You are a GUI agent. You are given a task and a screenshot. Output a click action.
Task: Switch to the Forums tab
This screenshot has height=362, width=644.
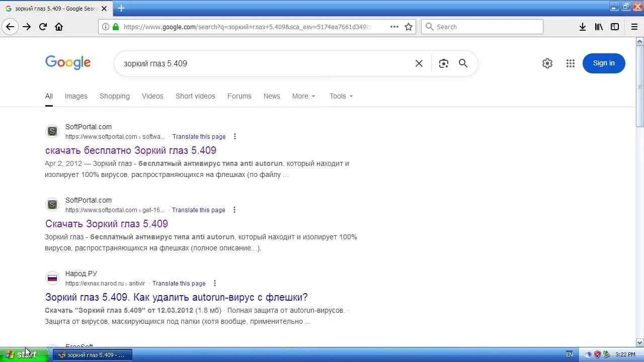239,96
